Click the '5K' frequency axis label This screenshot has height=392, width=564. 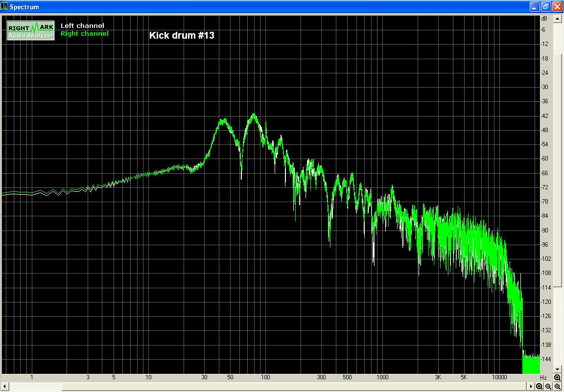[464, 377]
